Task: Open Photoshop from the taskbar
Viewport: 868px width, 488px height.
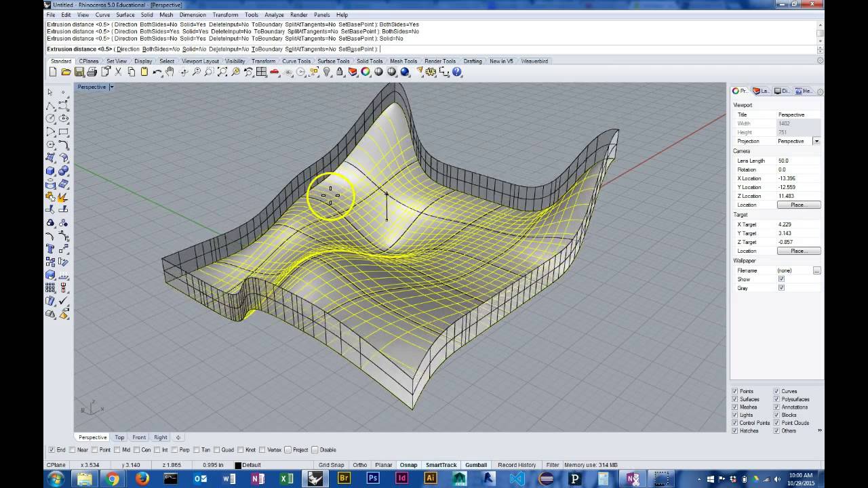Action: pos(372,479)
